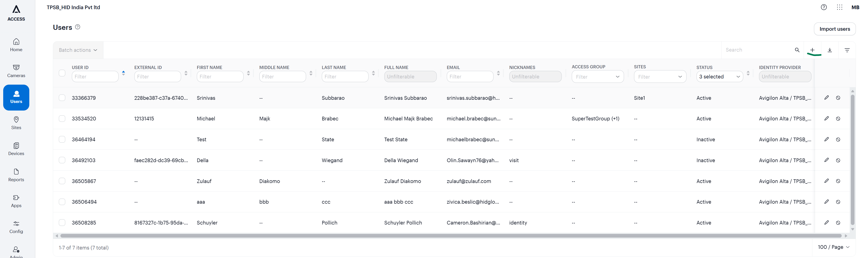
Task: Click the scroll-right arrow of table
Action: [x=846, y=236]
